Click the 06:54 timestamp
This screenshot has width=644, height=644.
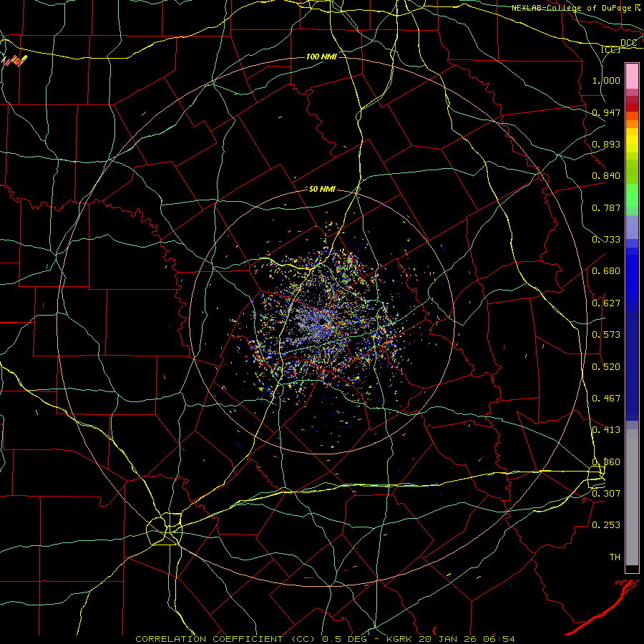coord(500,639)
